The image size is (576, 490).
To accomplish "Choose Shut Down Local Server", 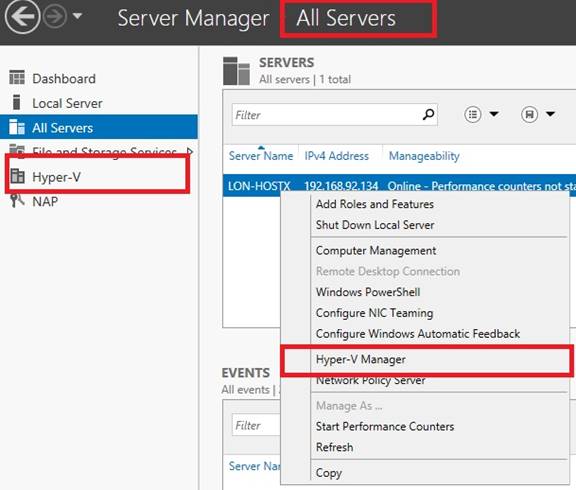I will pos(375,225).
